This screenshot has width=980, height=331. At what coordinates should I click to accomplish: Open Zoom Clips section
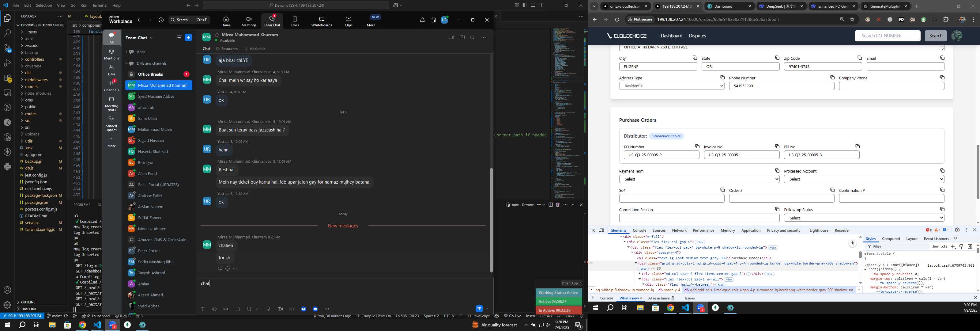349,21
